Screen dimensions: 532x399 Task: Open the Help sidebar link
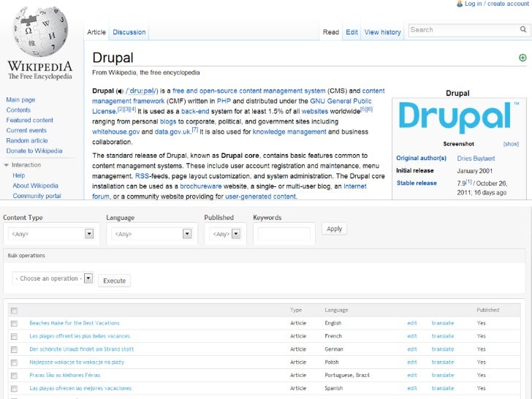point(19,175)
